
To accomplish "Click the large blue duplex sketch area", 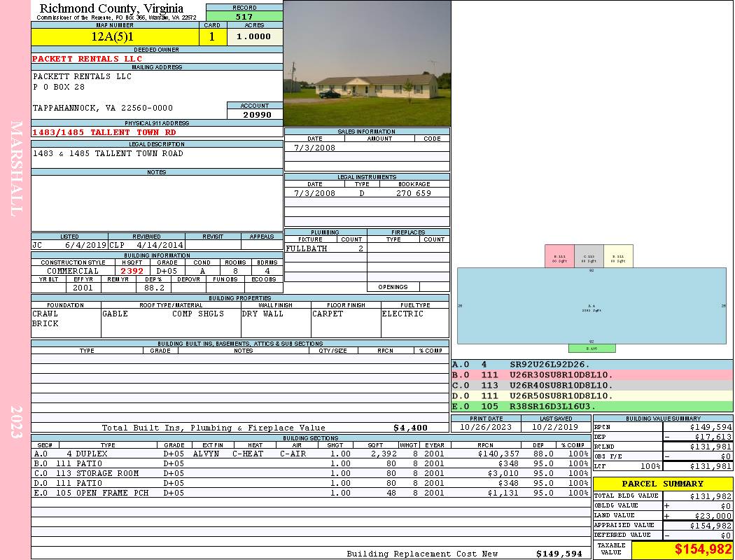I will click(591, 306).
